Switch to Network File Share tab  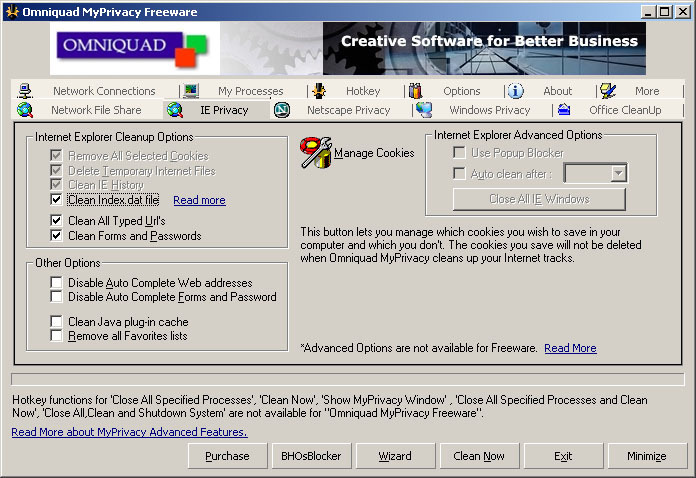pos(96,110)
